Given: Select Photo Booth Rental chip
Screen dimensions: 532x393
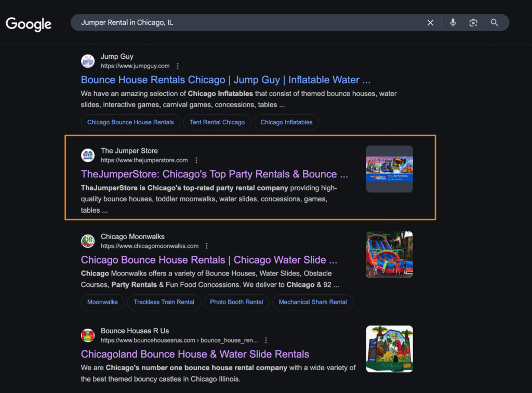Looking at the screenshot, I should (x=236, y=302).
